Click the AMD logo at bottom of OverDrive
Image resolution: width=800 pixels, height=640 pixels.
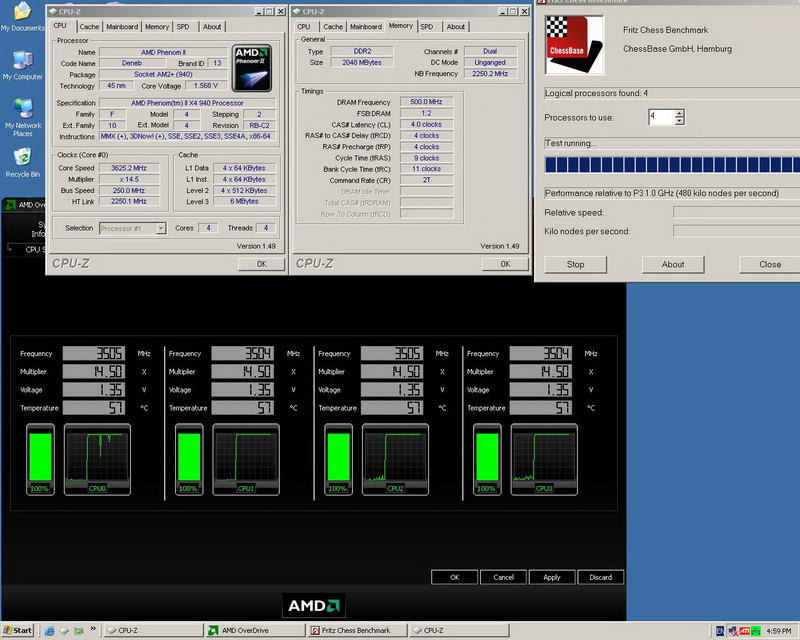[x=314, y=606]
